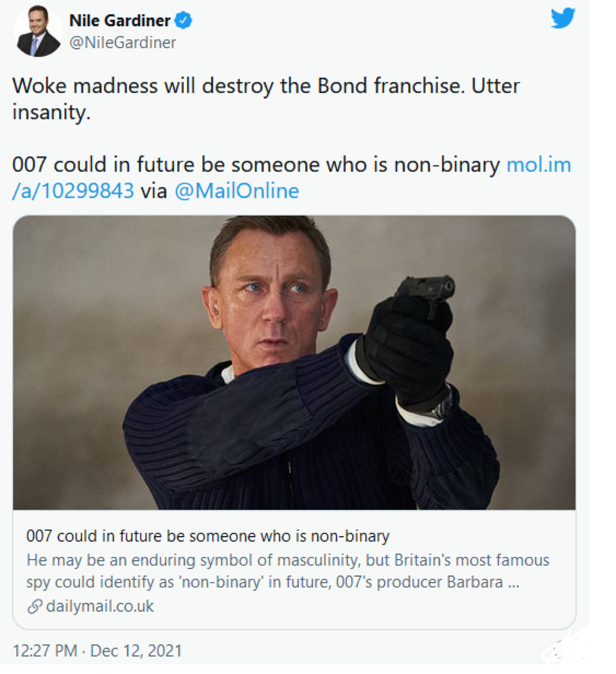Click the Dec 12, 2021 date
The height and width of the screenshot is (674, 616).
(x=136, y=650)
